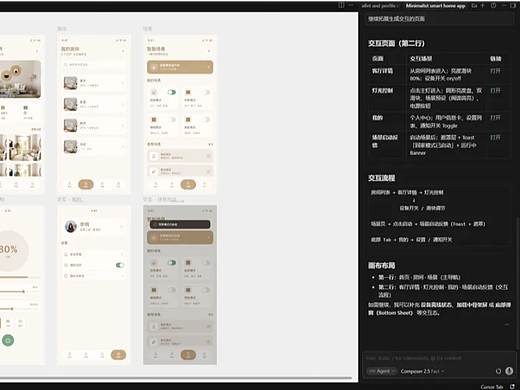Image resolution: width=520 pixels, height=390 pixels.
Task: Click the living room photo on home screen
Action: coord(20,79)
